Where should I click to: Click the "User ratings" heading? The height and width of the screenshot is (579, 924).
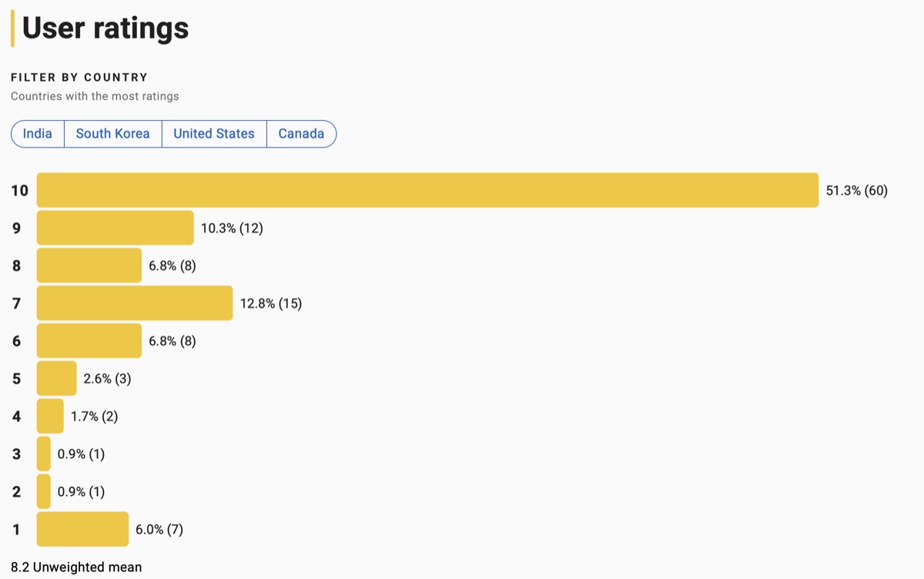coord(105,28)
